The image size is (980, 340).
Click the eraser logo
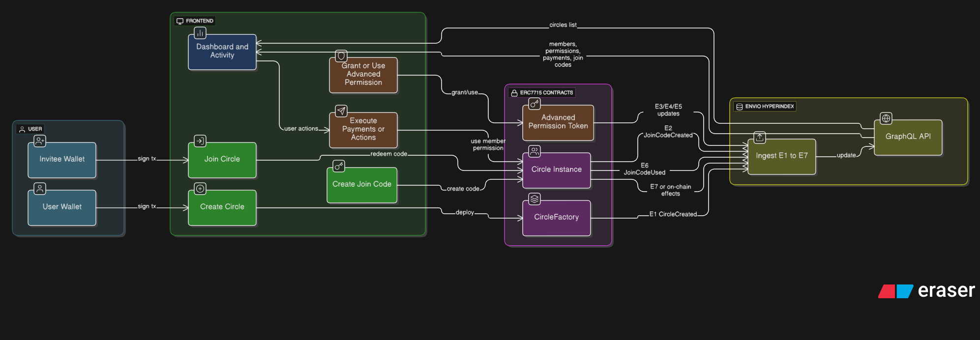tap(926, 291)
